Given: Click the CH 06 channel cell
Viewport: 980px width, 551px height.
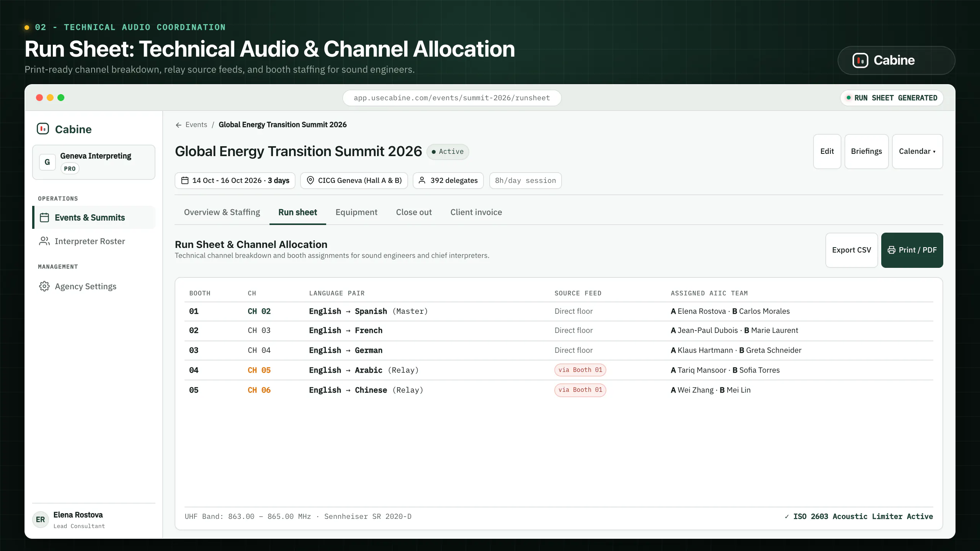Looking at the screenshot, I should (259, 390).
